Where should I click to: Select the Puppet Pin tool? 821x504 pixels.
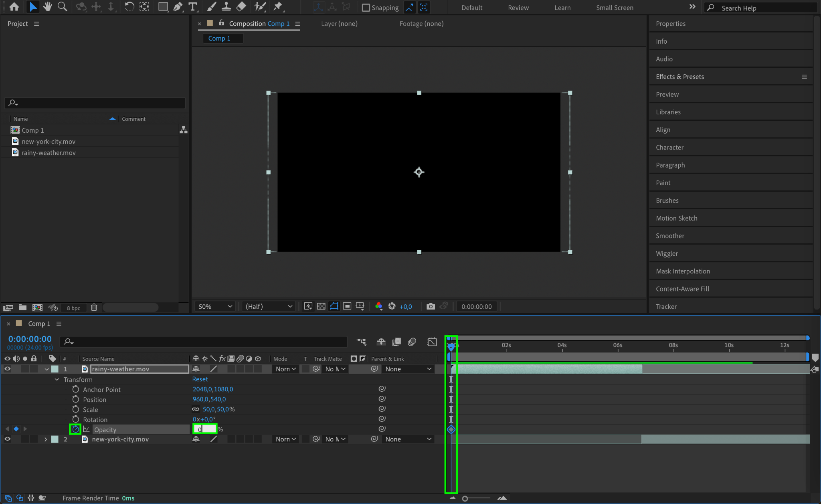(x=277, y=7)
